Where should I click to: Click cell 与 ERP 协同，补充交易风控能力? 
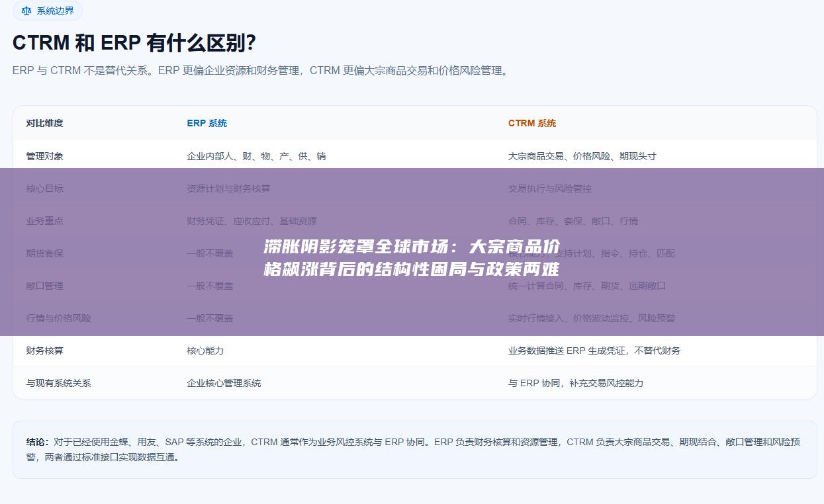click(576, 383)
